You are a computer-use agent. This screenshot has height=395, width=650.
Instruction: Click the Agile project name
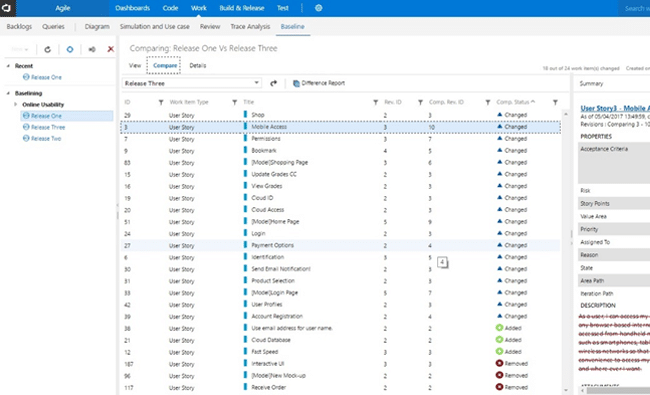click(x=63, y=8)
